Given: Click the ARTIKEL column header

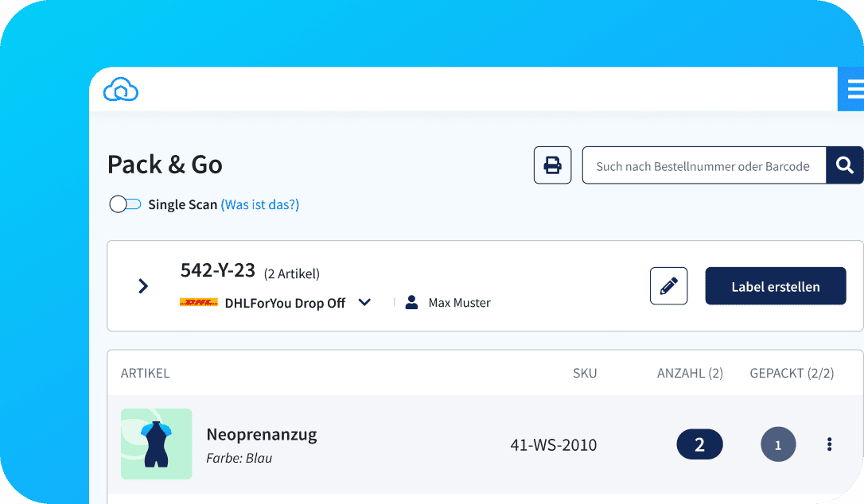Looking at the screenshot, I should pos(145,374).
